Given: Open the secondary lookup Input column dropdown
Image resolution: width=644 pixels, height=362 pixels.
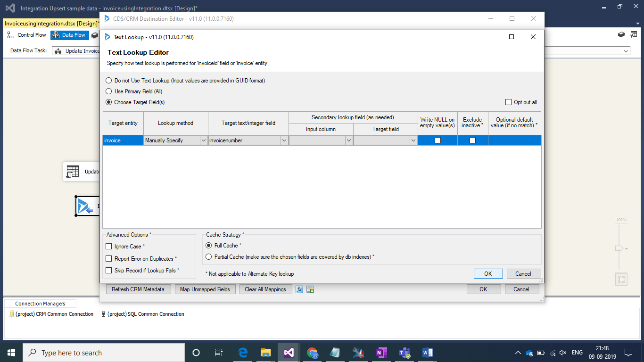Looking at the screenshot, I should pos(349,140).
